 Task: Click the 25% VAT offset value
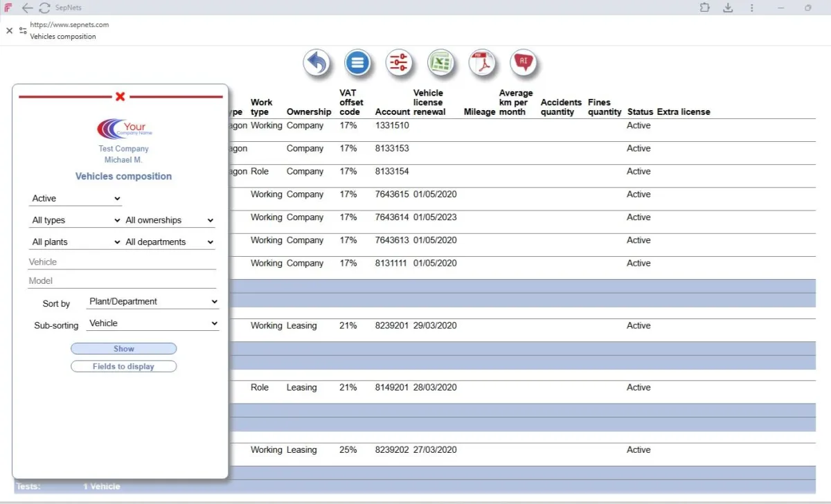click(348, 450)
